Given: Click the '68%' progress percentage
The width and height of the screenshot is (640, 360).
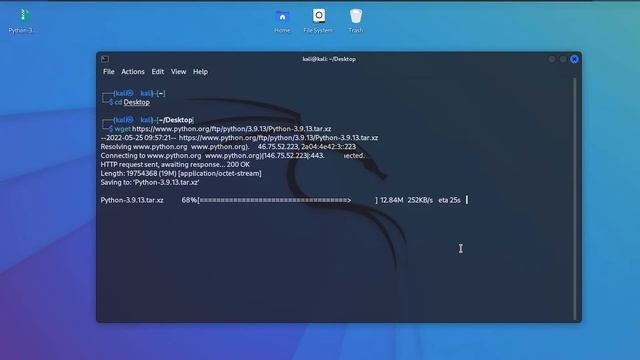Looking at the screenshot, I should click(x=189, y=200).
